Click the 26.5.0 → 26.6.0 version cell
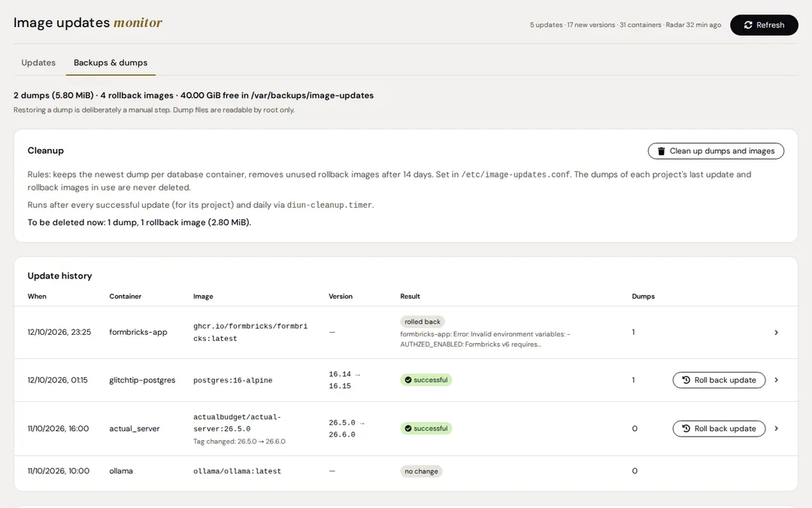This screenshot has width=812, height=508. [x=347, y=429]
